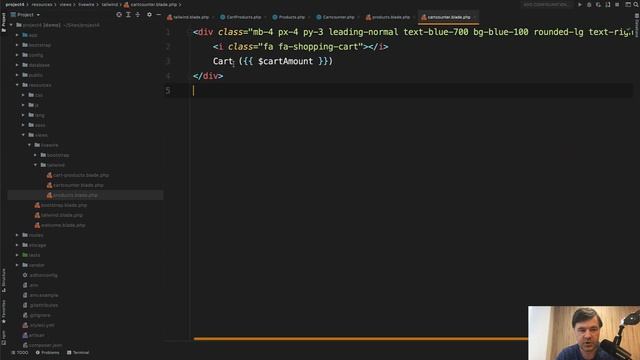
Task: Expand the lang folder arrow
Action: click(23, 115)
